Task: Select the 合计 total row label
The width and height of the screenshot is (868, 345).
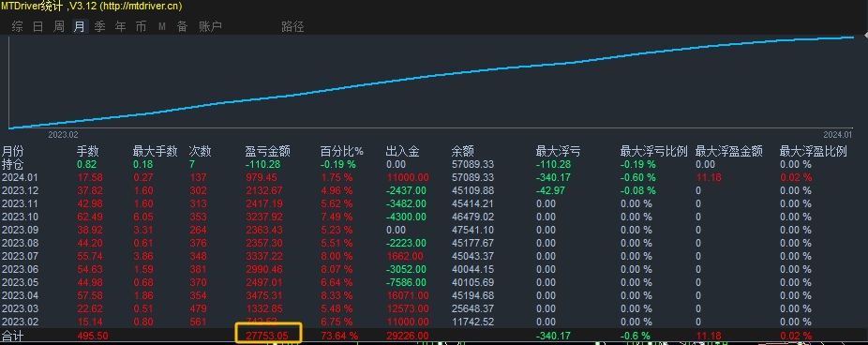Action: pyautogui.click(x=13, y=336)
